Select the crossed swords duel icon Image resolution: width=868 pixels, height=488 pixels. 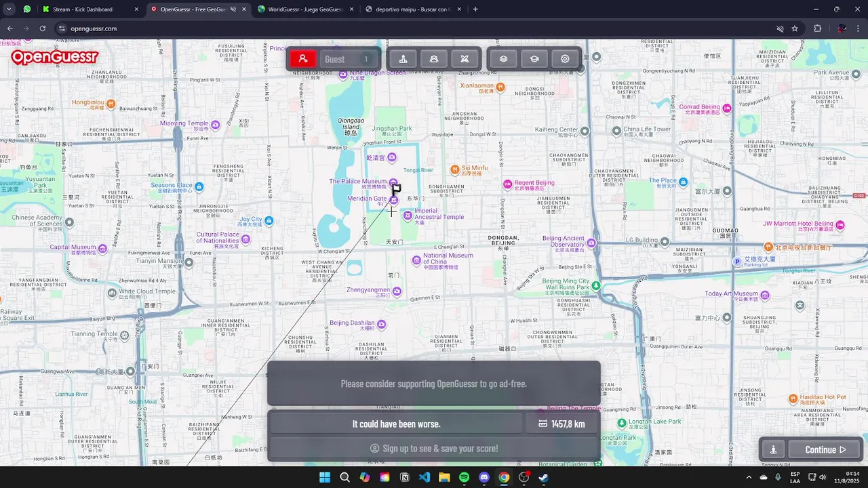pyautogui.click(x=465, y=59)
